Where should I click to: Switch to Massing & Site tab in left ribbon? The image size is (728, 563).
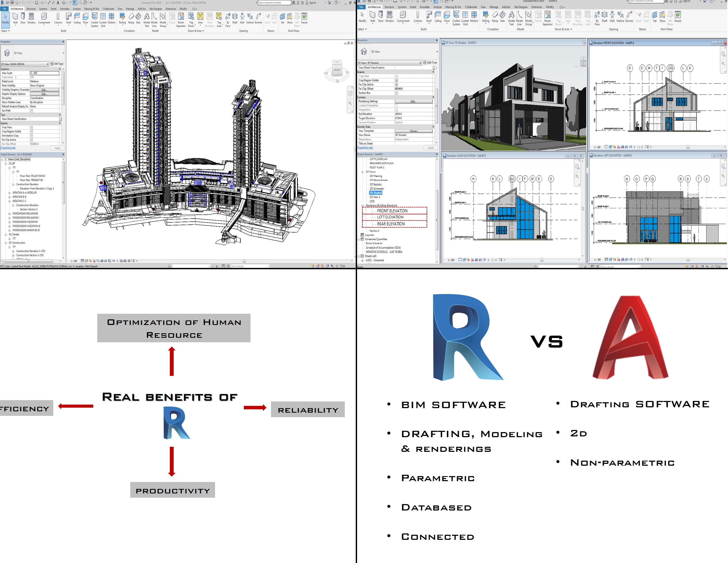coord(91,9)
